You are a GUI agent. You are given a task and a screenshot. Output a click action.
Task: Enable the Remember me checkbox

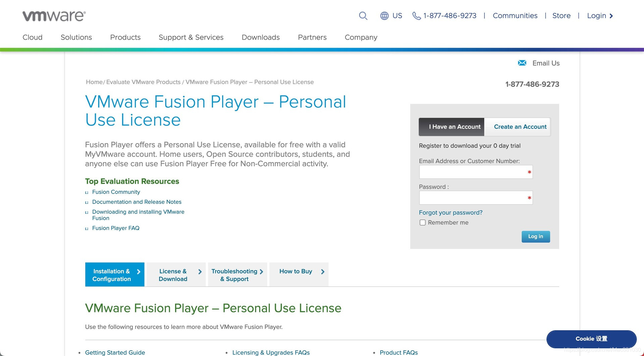423,223
